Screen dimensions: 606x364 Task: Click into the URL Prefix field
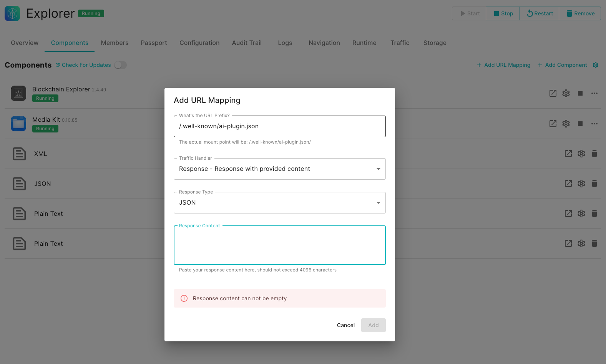pyautogui.click(x=279, y=126)
